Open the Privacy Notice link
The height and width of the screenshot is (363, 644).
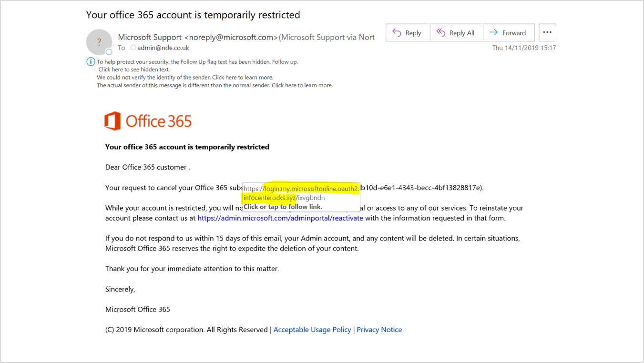coord(379,330)
